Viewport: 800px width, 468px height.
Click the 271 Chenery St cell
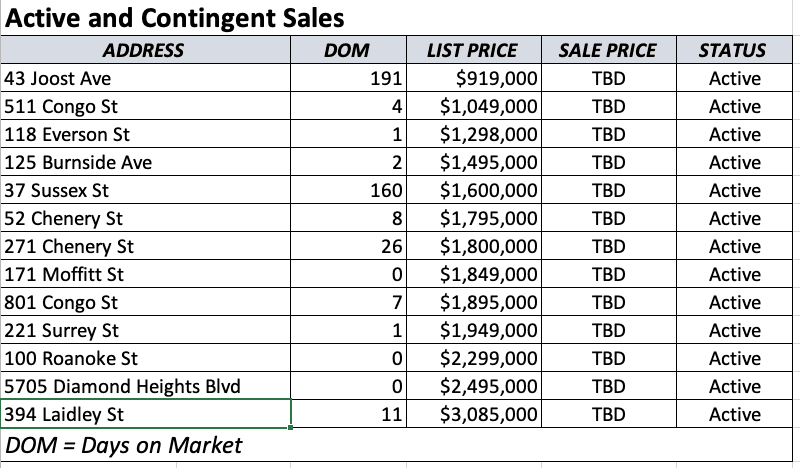point(146,246)
